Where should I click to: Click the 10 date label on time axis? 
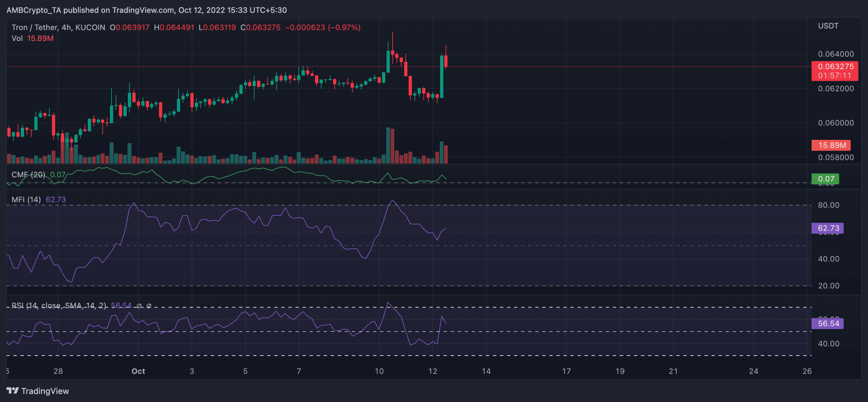tap(379, 371)
